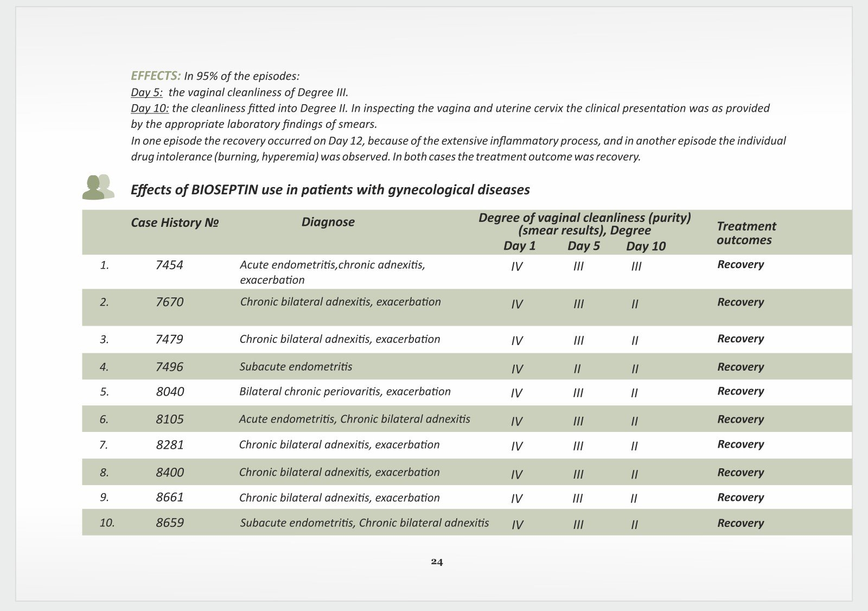Click case history number 7454
This screenshot has height=611, width=868.
[169, 265]
